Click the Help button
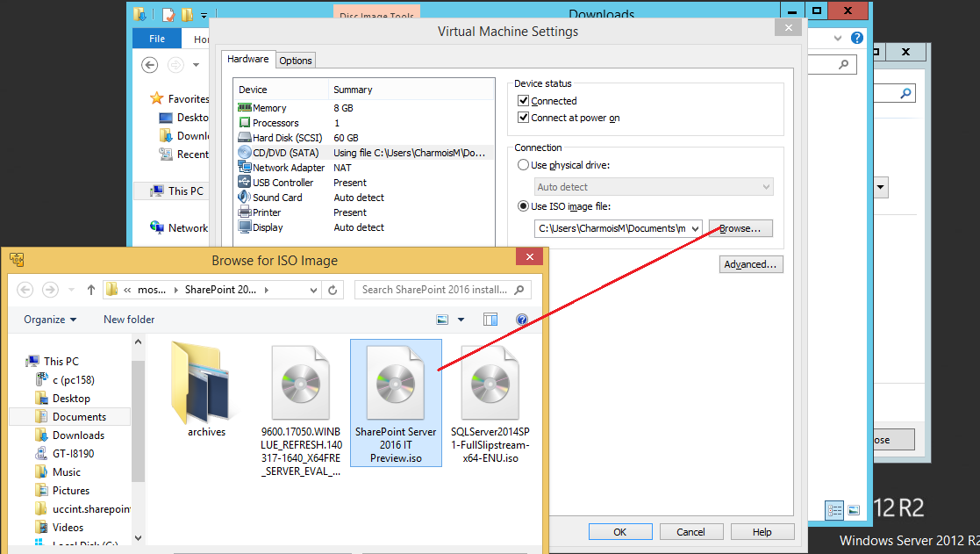Screen dimensions: 980x554 click(x=762, y=532)
